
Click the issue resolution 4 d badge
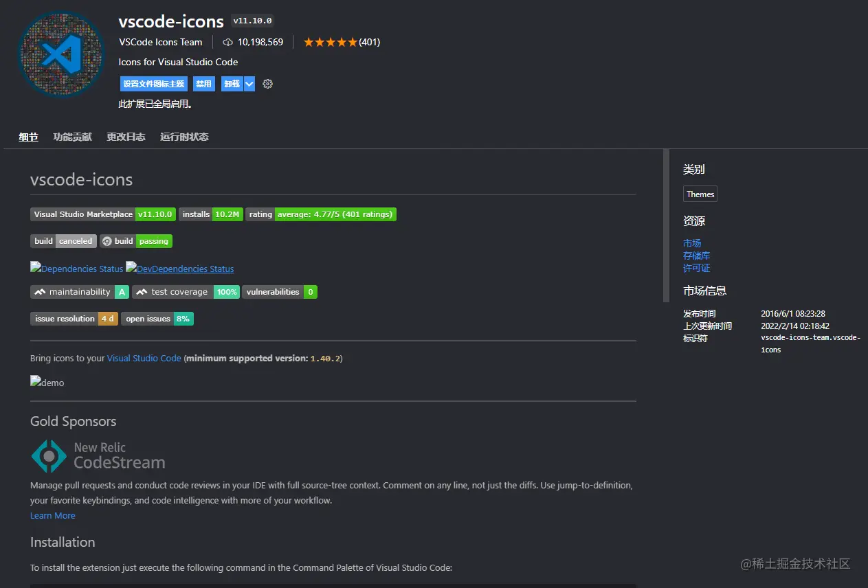[x=74, y=319]
